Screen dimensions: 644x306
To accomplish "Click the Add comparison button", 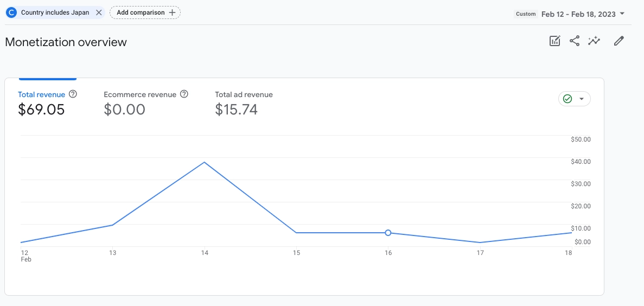I will tap(145, 12).
